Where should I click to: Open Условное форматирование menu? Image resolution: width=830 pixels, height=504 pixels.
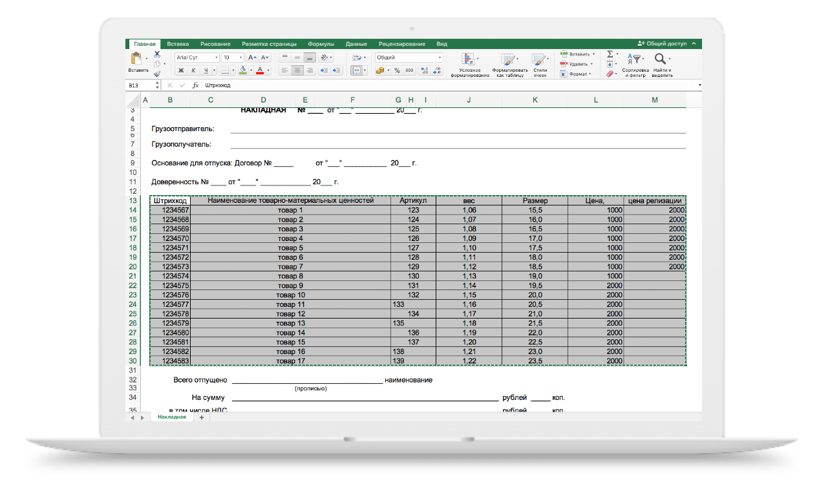point(470,65)
